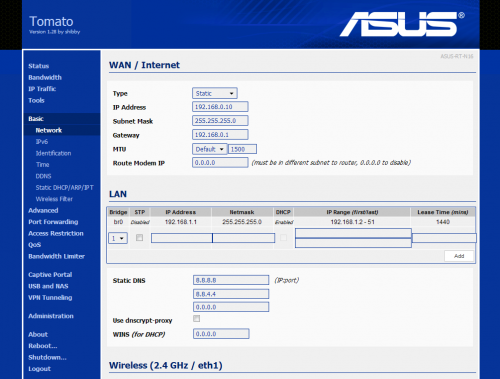Open the About page

[x=38, y=334]
